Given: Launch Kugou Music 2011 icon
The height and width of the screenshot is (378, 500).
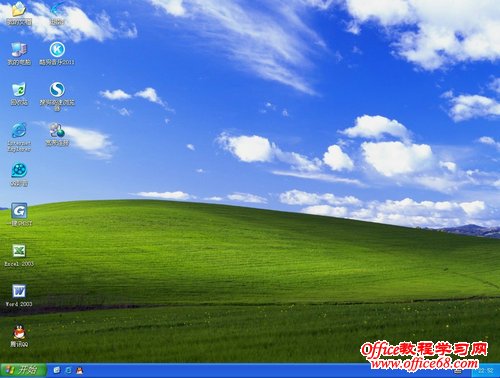Looking at the screenshot, I should pos(57,50).
